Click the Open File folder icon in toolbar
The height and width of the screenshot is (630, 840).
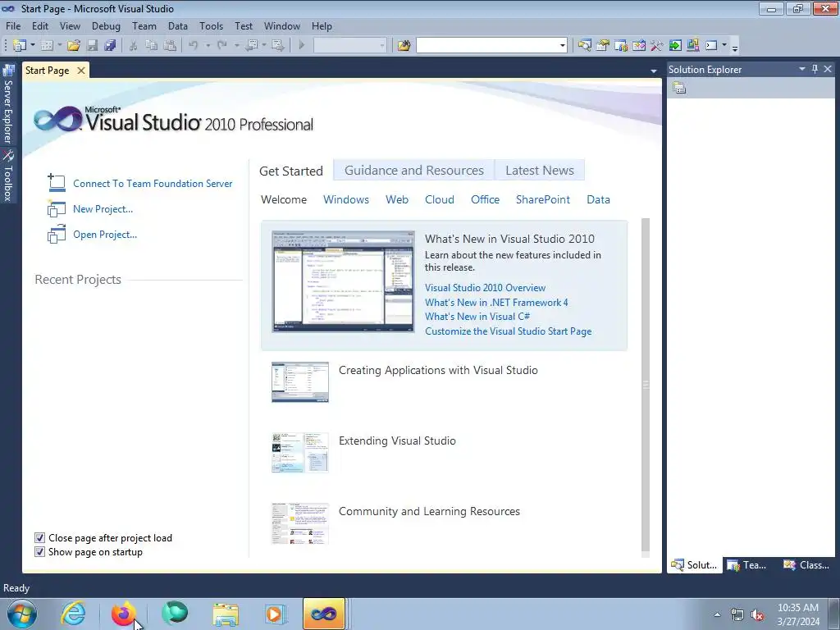(x=73, y=46)
